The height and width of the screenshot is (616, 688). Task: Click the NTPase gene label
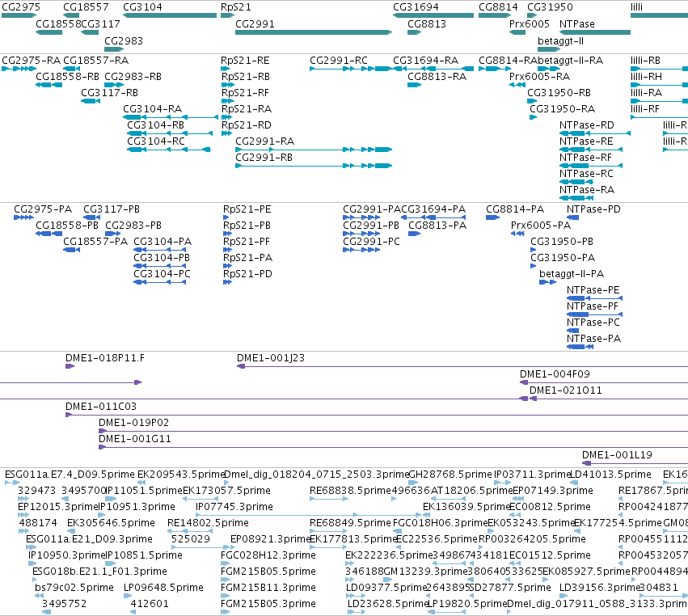tap(577, 23)
